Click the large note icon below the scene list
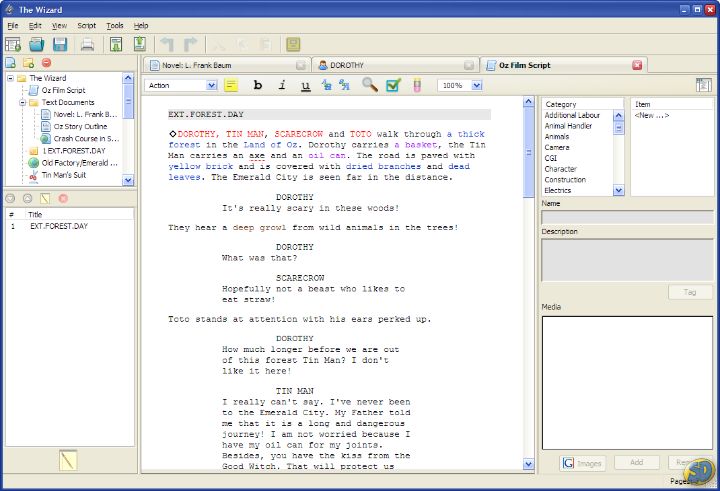Screen dimensions: 720x491 [68, 460]
